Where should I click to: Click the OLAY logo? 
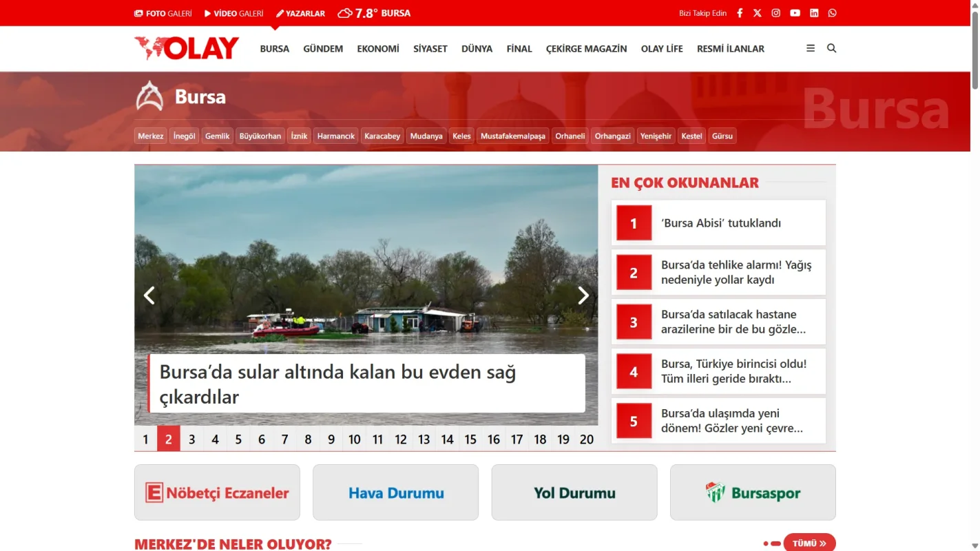(x=186, y=48)
